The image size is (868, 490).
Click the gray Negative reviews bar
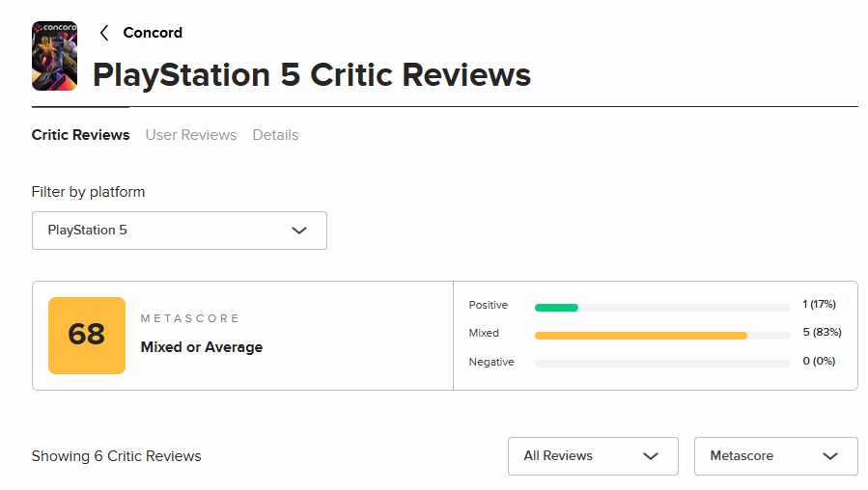(x=662, y=364)
